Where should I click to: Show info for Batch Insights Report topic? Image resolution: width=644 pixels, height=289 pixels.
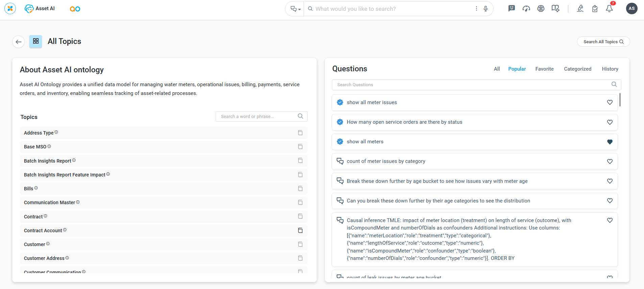(x=74, y=160)
